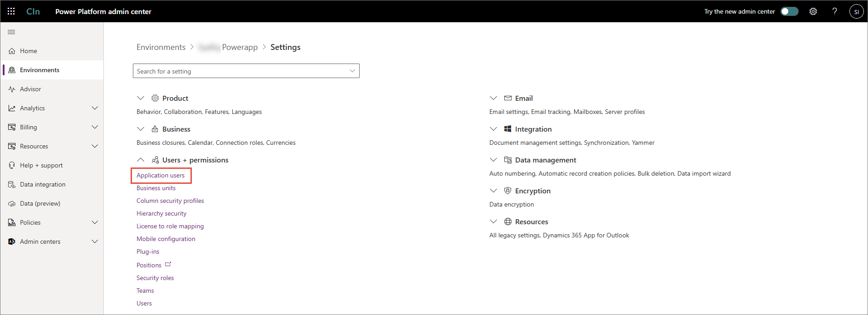The width and height of the screenshot is (868, 315).
Task: Select Environments in the sidebar
Action: point(52,70)
